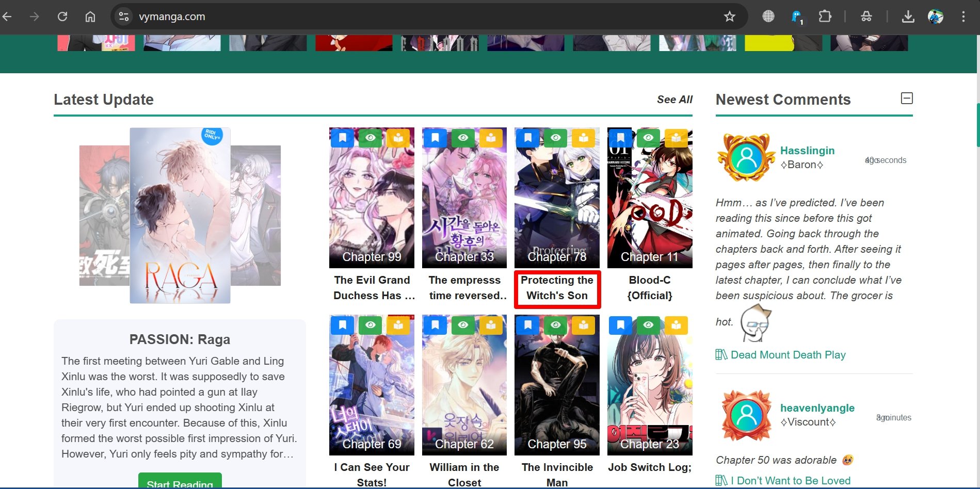
Task: Open the Chrome three-dot menu
Action: [x=963, y=17]
